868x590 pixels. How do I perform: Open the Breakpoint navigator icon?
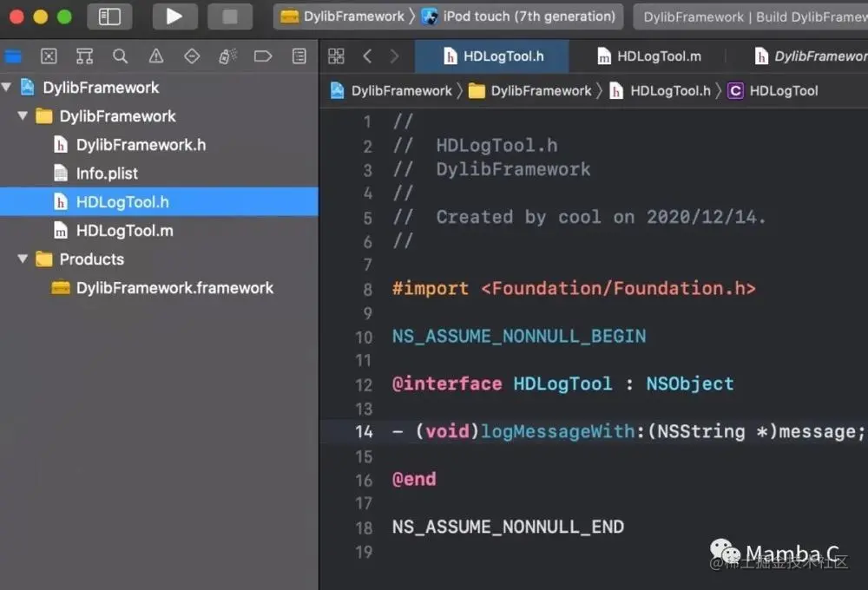point(263,56)
